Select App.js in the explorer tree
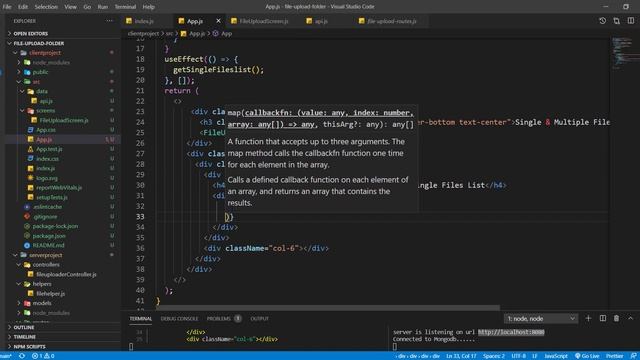 coord(44,140)
